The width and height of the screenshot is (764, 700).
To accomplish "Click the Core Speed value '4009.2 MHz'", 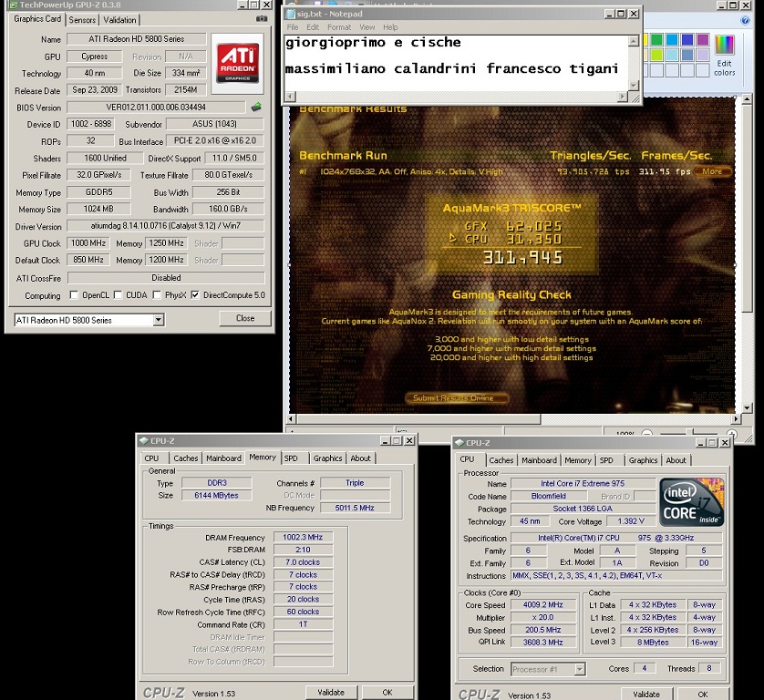I will (x=542, y=605).
